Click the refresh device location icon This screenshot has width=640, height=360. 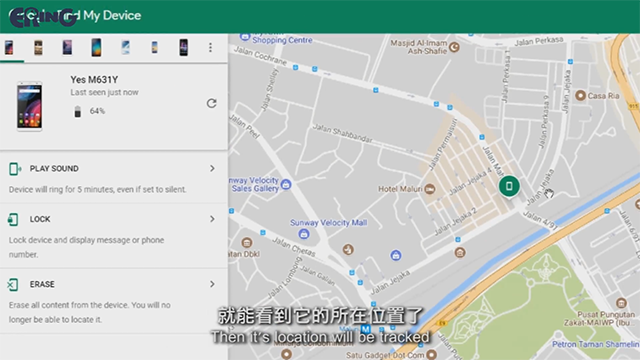pyautogui.click(x=211, y=103)
